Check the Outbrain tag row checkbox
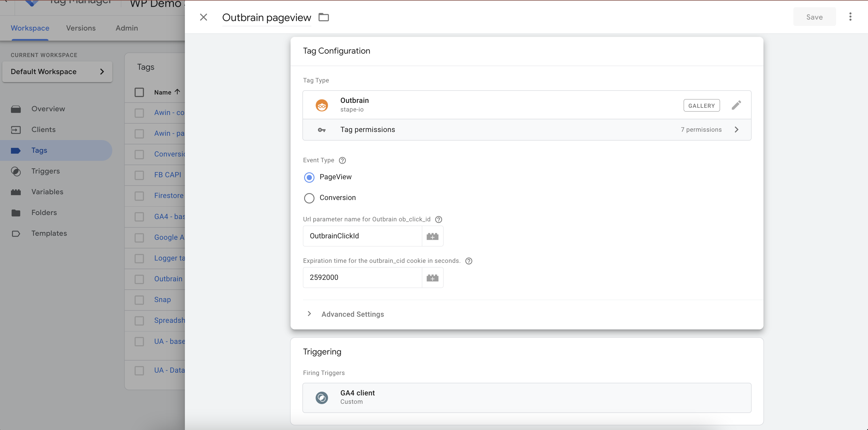The image size is (868, 430). click(x=139, y=279)
